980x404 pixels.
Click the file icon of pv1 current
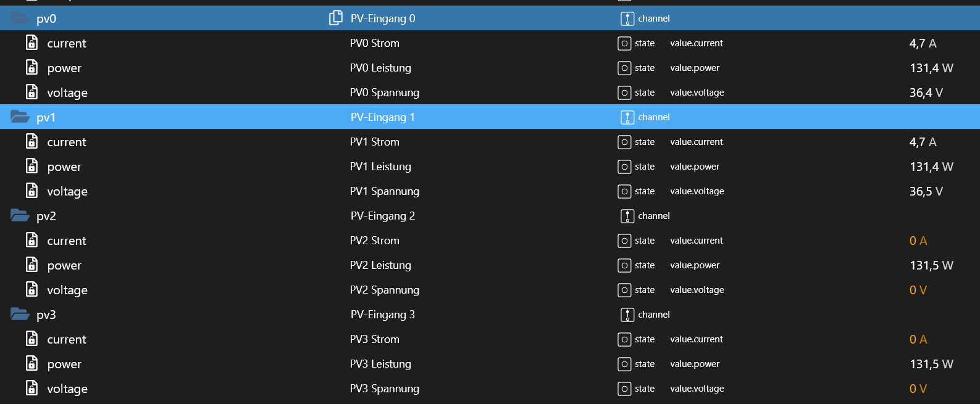tap(31, 141)
